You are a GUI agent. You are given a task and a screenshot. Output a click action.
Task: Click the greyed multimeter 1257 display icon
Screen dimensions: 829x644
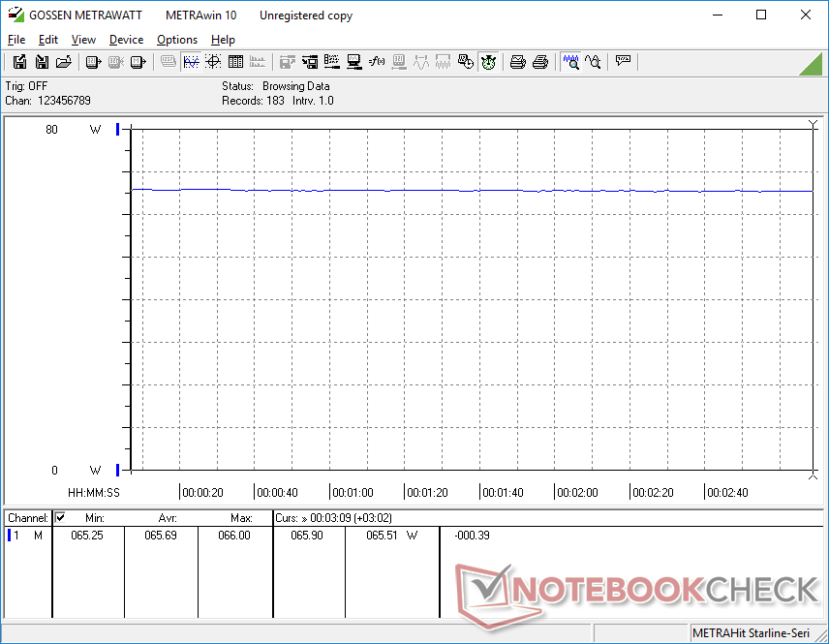tap(169, 62)
